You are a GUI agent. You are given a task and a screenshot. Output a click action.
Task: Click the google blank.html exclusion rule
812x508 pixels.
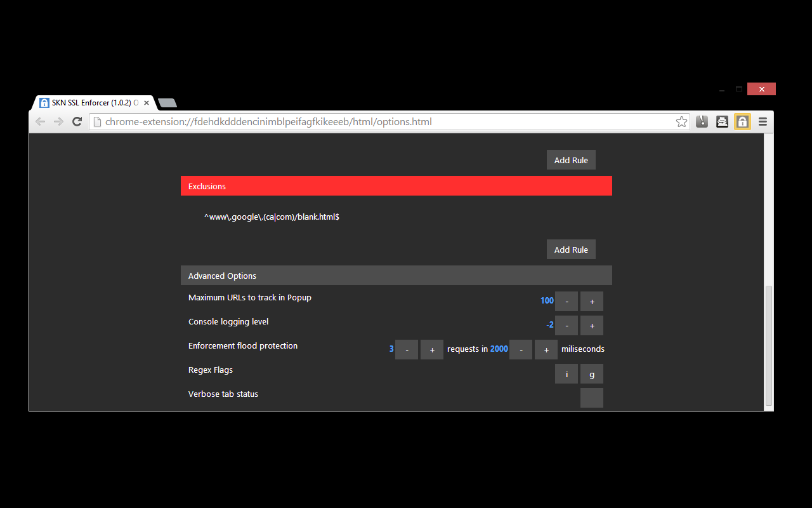[272, 217]
